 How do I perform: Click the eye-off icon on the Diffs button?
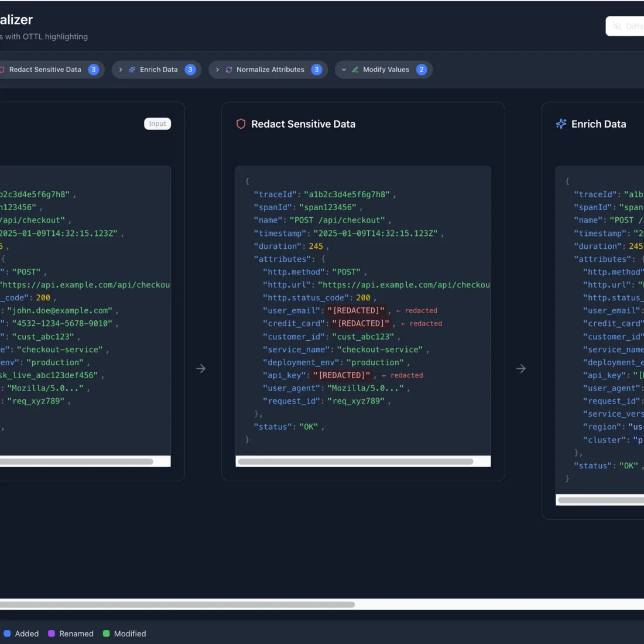[x=617, y=26]
